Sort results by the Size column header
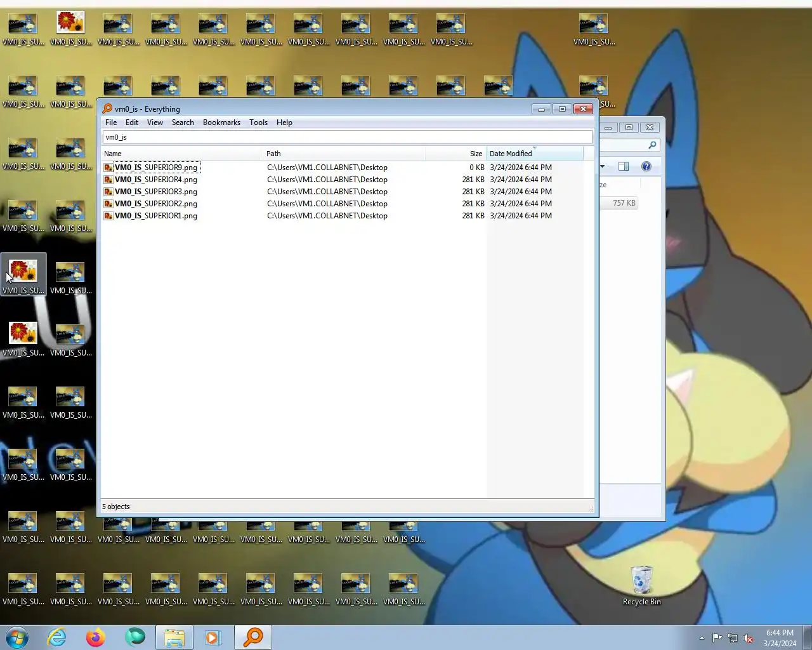The width and height of the screenshot is (812, 650). click(x=455, y=154)
